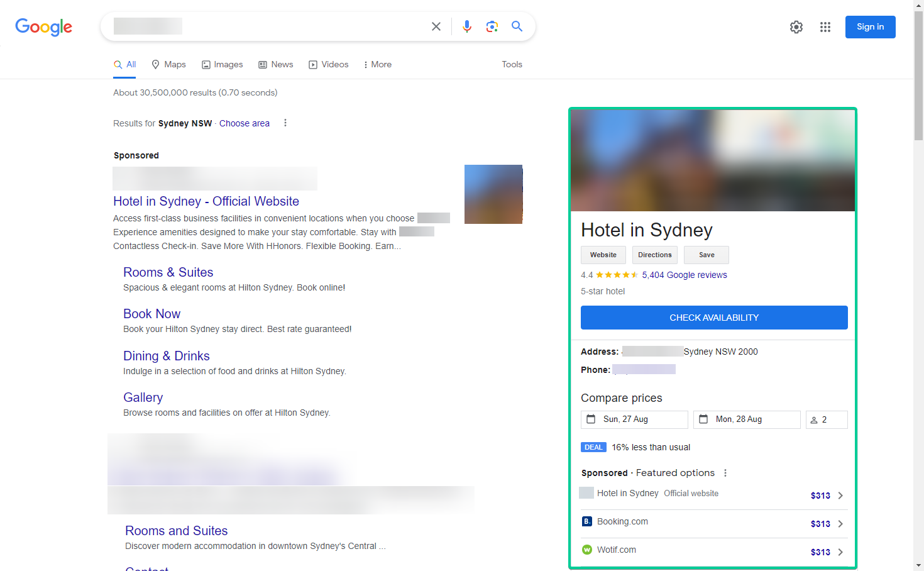Open three-dot menu next to Featured options
The width and height of the screenshot is (924, 571).
click(725, 473)
